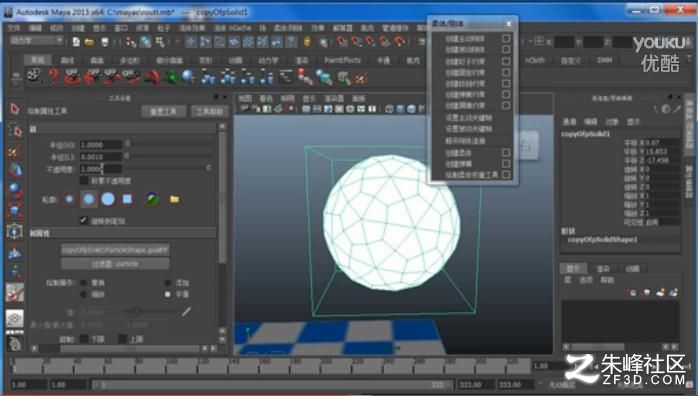This screenshot has width=698, height=396.
Task: Adjust the opacity slider in tool settings
Action: click(x=167, y=168)
